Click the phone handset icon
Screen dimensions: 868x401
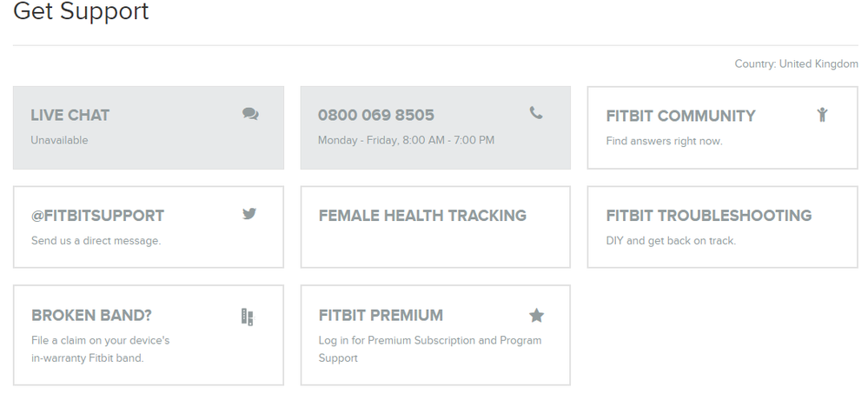click(536, 113)
